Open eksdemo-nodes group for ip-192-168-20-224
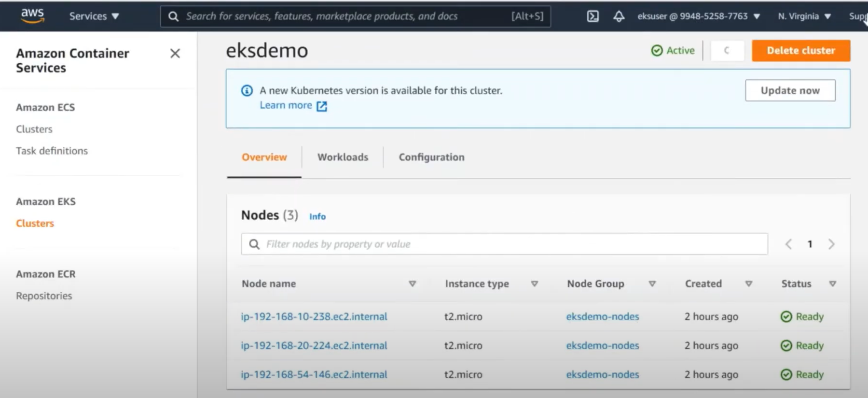 point(603,345)
